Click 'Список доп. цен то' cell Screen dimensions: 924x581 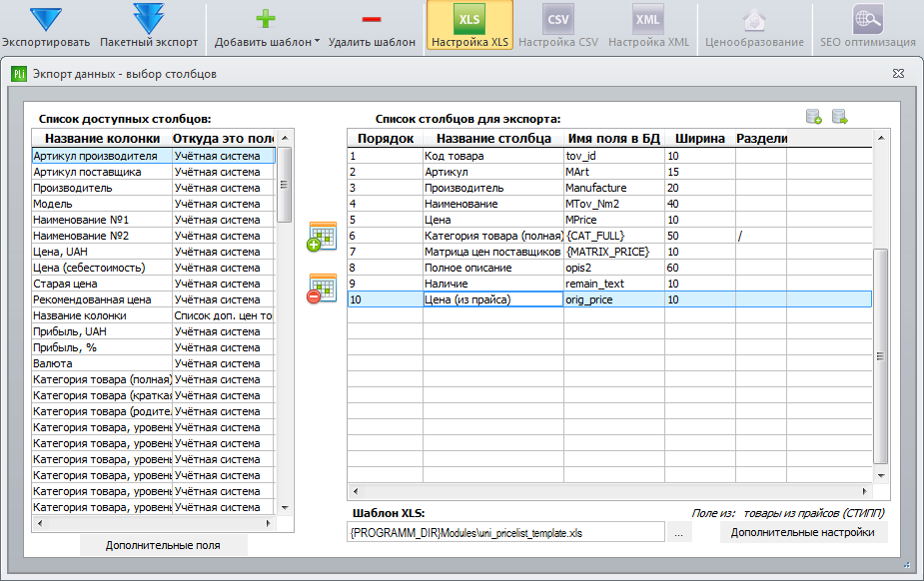coord(224,315)
